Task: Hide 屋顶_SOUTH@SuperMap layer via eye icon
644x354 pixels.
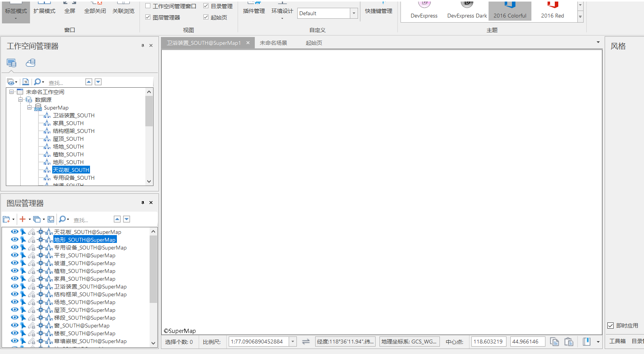Action: click(14, 310)
